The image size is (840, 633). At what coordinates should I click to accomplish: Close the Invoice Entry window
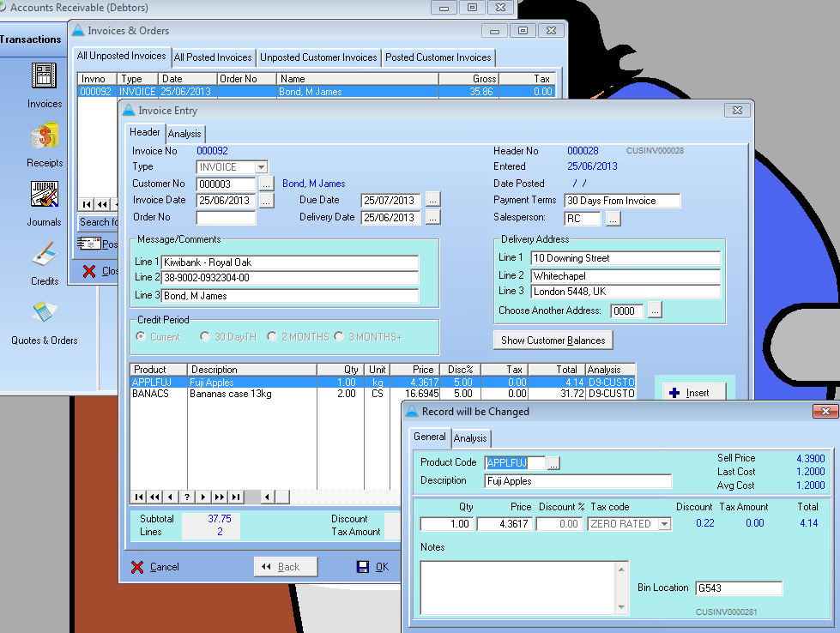(x=737, y=111)
